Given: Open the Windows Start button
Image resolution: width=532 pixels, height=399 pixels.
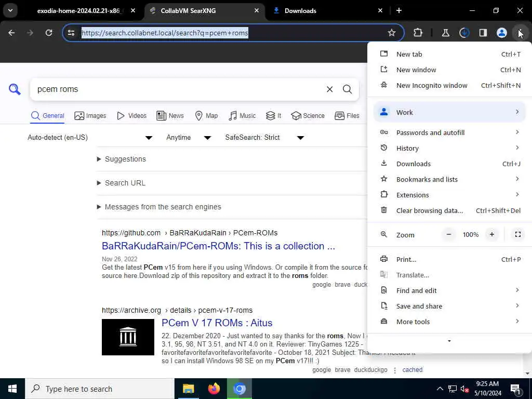Looking at the screenshot, I should pyautogui.click(x=12, y=389).
